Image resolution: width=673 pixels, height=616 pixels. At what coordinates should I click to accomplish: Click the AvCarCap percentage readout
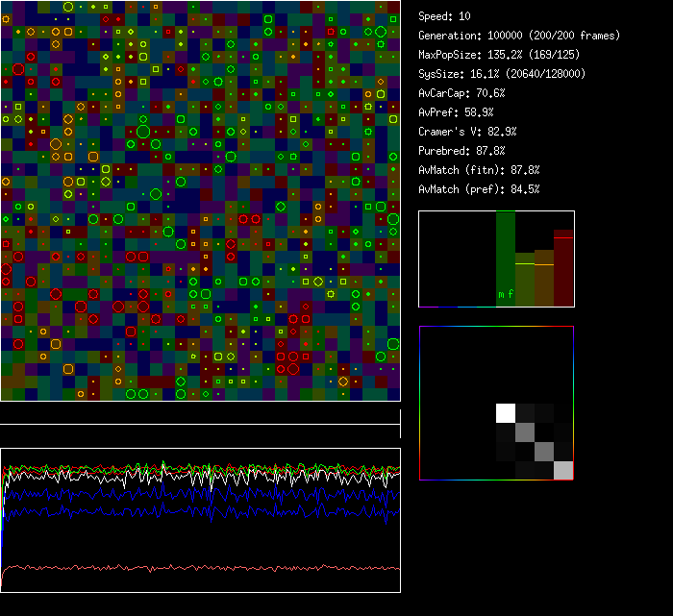pyautogui.click(x=462, y=93)
